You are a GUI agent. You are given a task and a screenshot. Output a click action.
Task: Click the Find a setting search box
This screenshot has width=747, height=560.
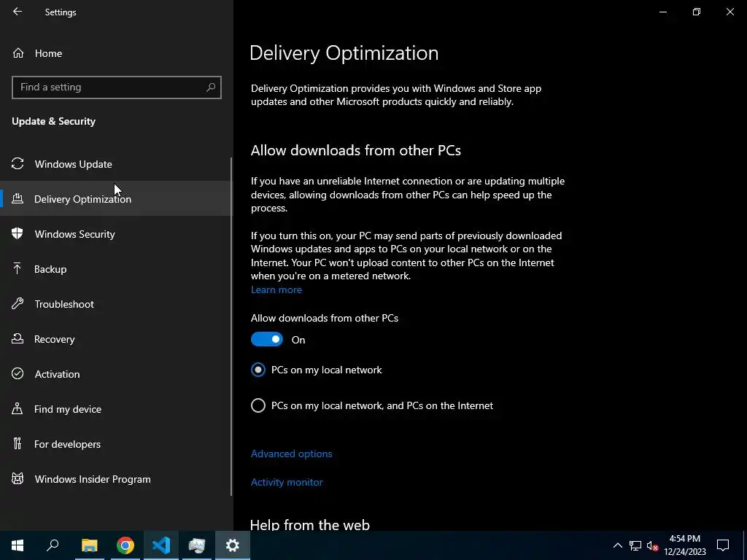116,87
